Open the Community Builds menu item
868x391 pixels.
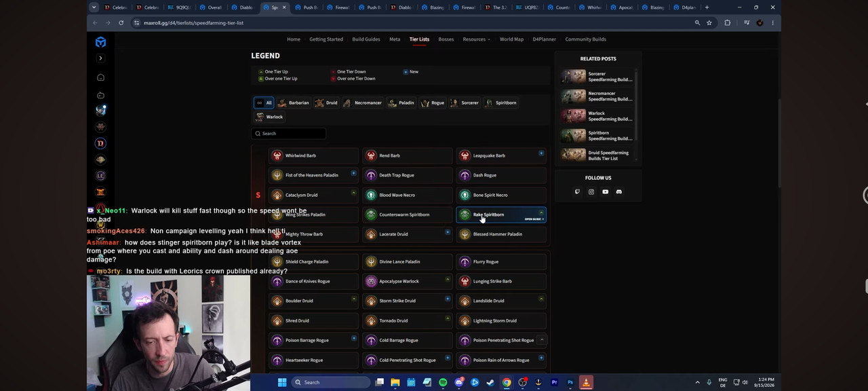tap(586, 39)
